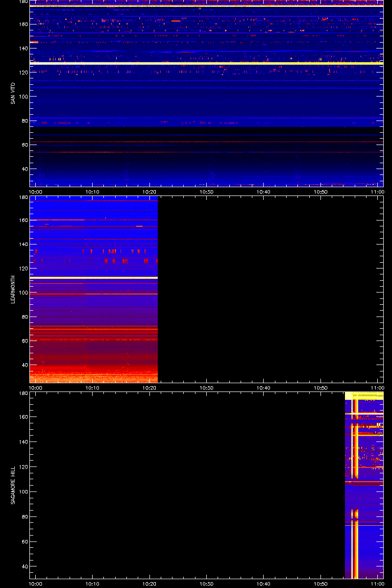Click the 120 frequency tick on Sagamore Hill axis
392x588 pixels.
point(23,467)
